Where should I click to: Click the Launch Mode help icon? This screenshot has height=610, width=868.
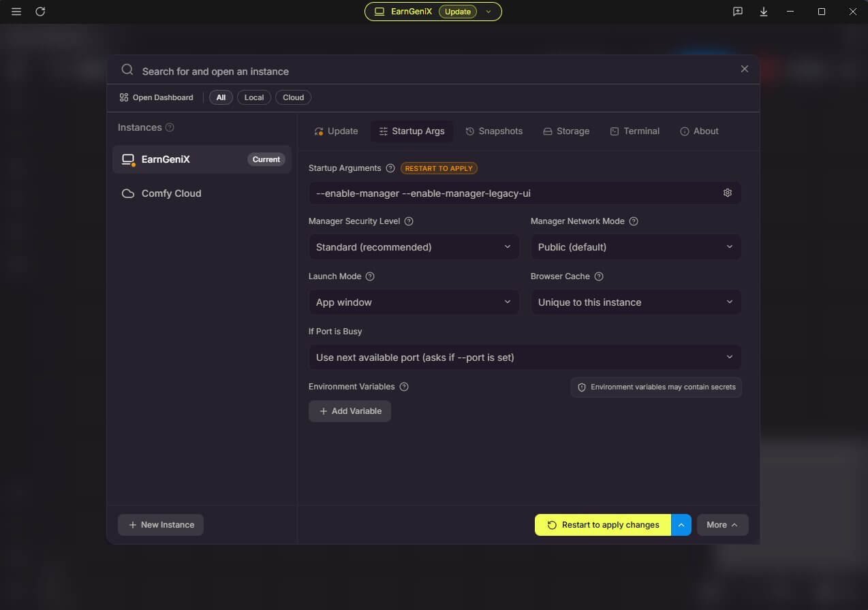(x=370, y=276)
